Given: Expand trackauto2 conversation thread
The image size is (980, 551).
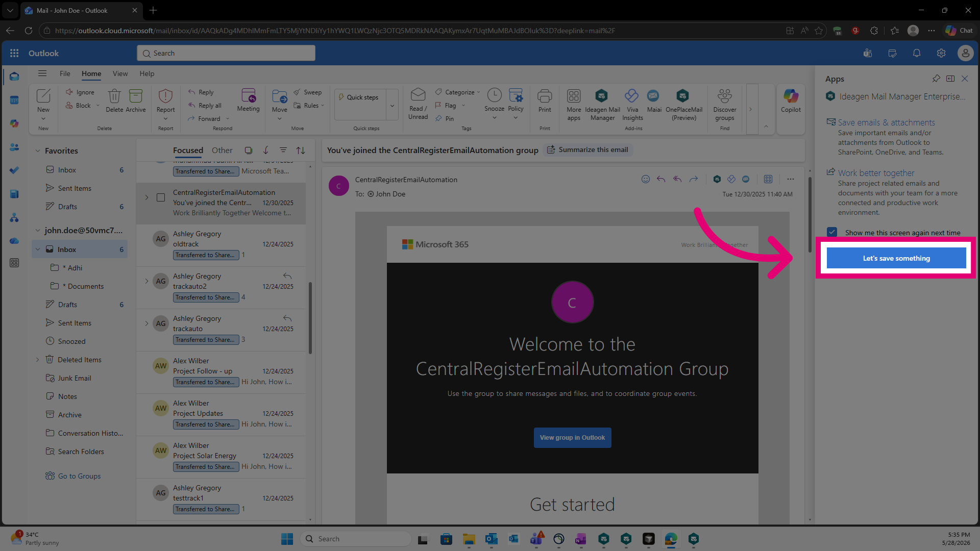Looking at the screenshot, I should [x=146, y=281].
